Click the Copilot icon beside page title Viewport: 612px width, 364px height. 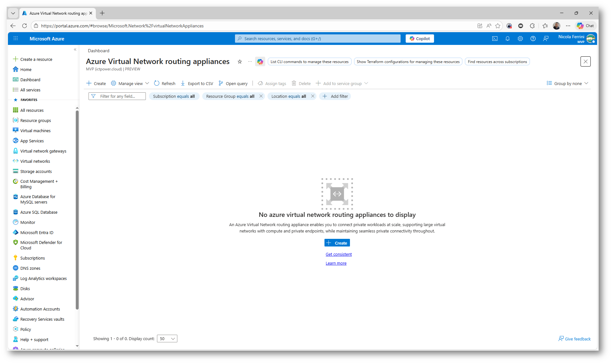coord(260,61)
